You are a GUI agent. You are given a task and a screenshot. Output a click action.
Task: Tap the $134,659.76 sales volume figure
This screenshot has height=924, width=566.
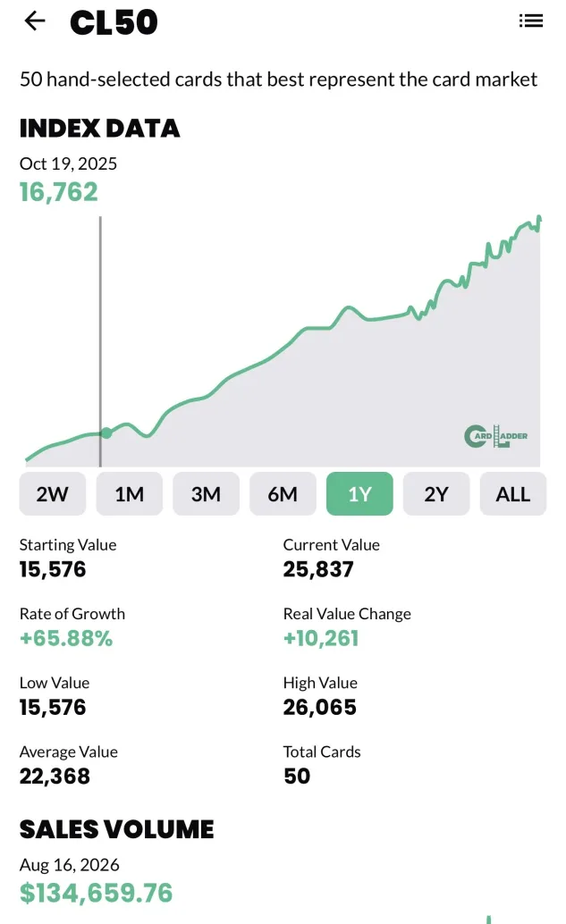tap(96, 893)
